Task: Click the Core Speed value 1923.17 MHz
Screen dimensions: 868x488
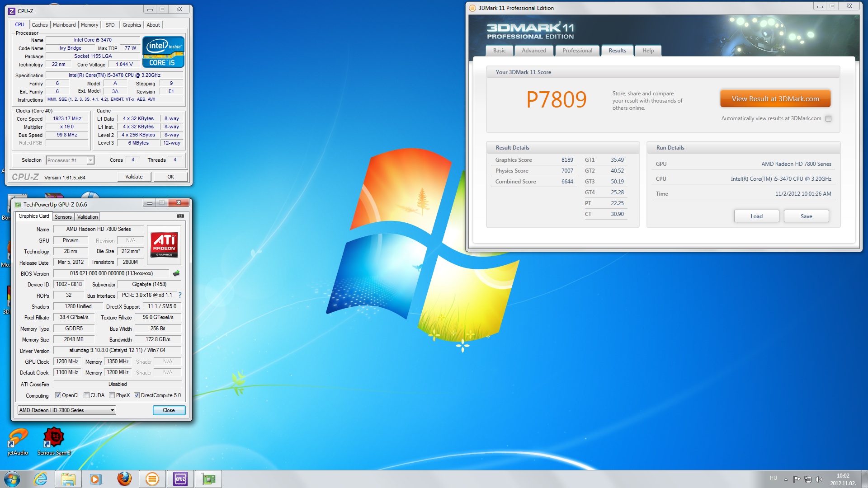Action: click(67, 119)
